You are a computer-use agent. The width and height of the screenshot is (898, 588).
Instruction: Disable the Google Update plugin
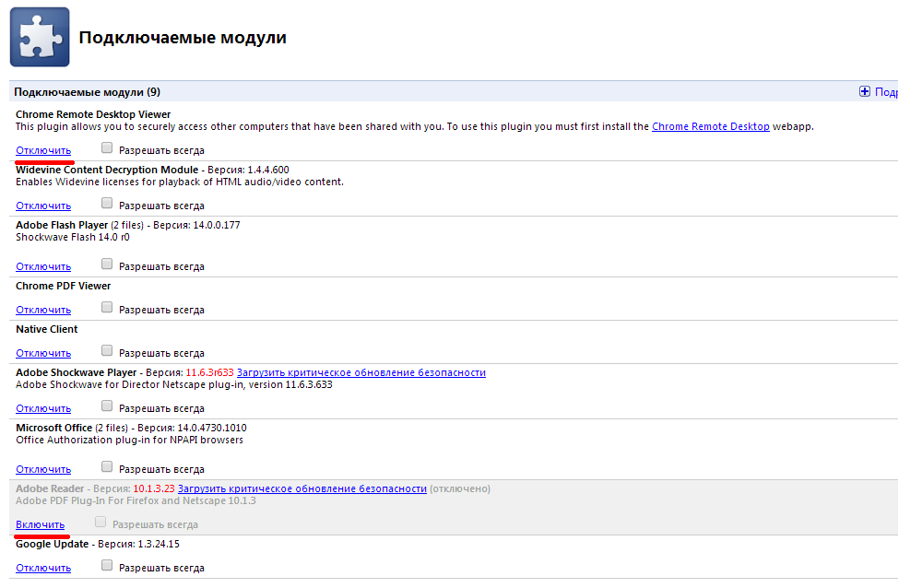[x=43, y=568]
